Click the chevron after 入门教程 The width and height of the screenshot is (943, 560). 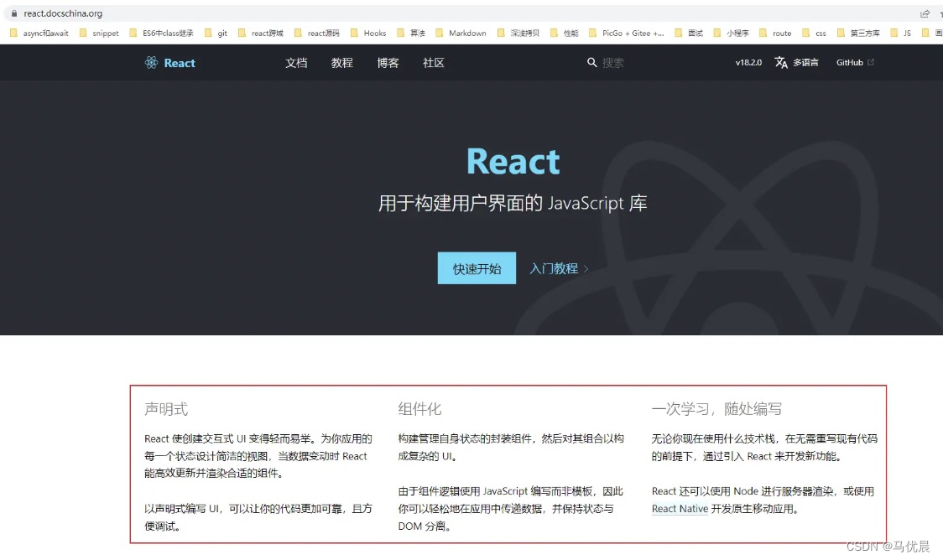[x=586, y=269]
